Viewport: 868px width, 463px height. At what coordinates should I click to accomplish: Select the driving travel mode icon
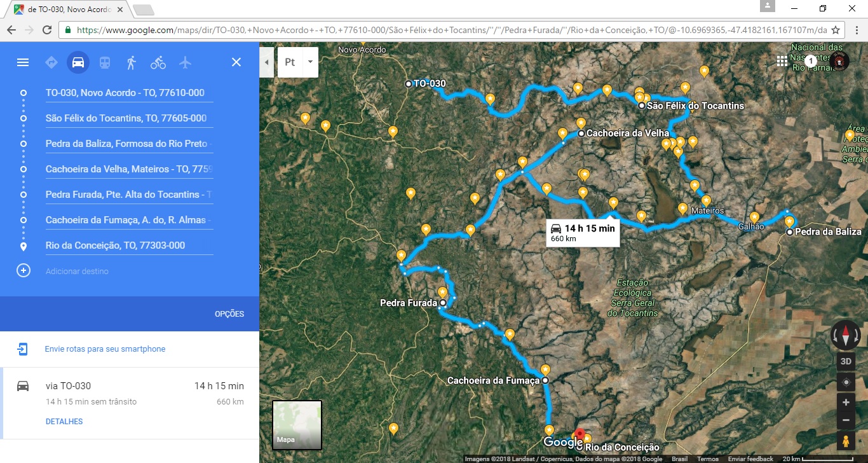[x=78, y=62]
